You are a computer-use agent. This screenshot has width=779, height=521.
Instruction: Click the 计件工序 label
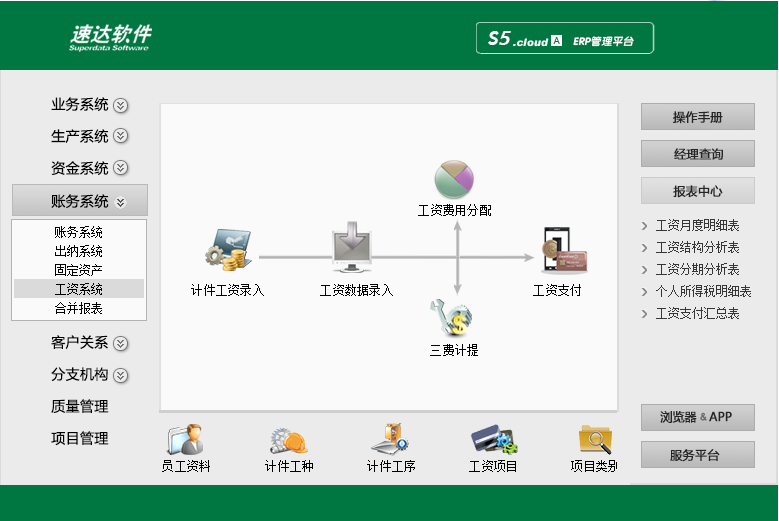click(391, 466)
